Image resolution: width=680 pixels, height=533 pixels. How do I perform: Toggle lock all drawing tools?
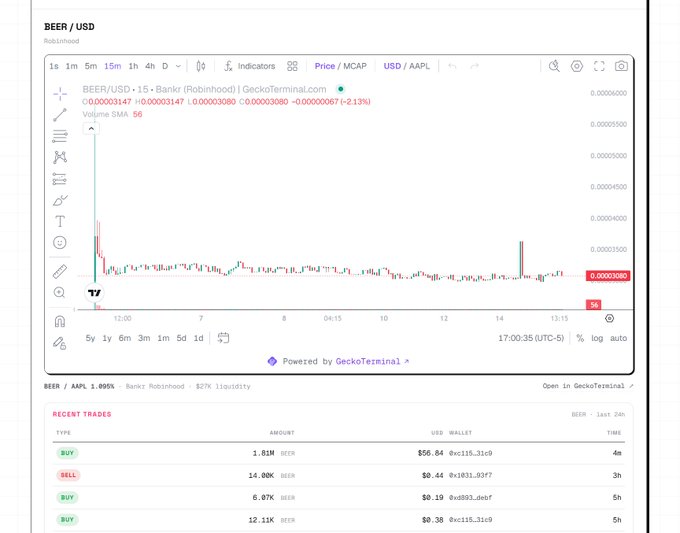coord(60,343)
